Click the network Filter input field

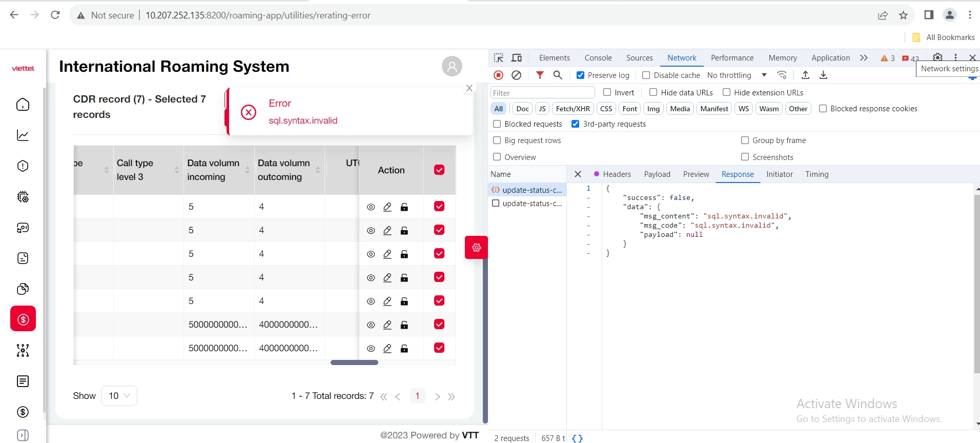pyautogui.click(x=542, y=93)
